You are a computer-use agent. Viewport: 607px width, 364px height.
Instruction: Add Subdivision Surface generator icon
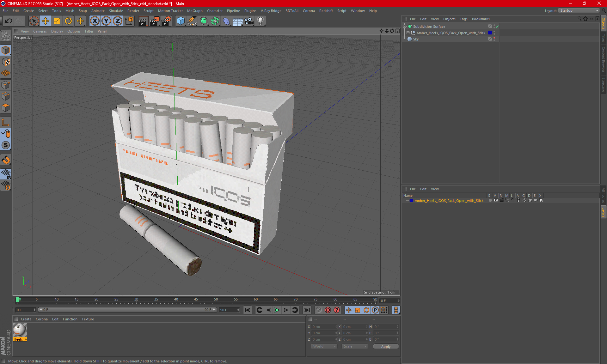[x=204, y=21]
